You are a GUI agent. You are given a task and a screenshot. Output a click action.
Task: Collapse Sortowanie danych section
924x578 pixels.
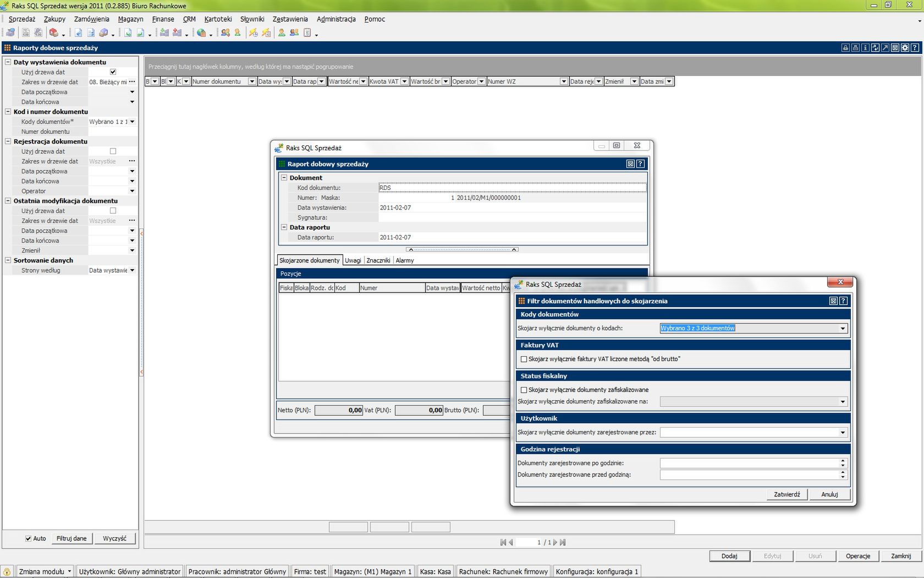(8, 260)
